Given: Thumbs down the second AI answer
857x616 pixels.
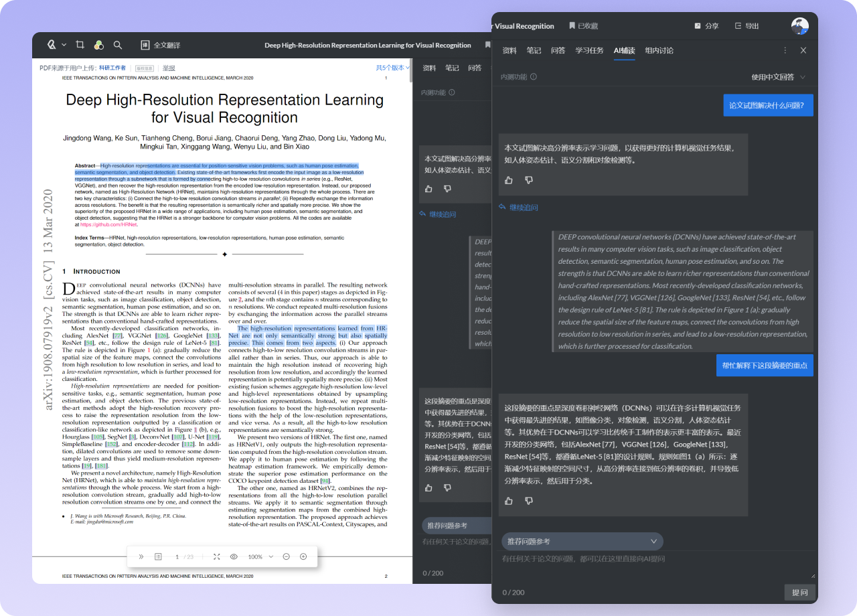Looking at the screenshot, I should 529,501.
